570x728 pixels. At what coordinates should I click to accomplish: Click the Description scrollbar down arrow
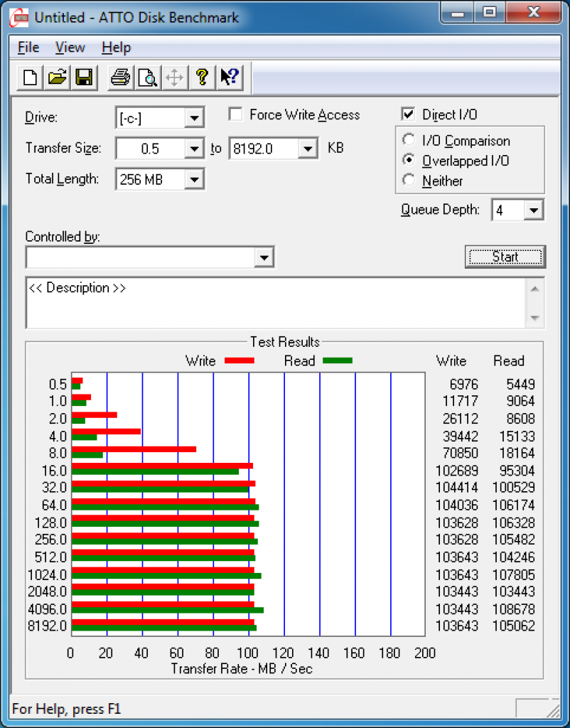point(534,318)
